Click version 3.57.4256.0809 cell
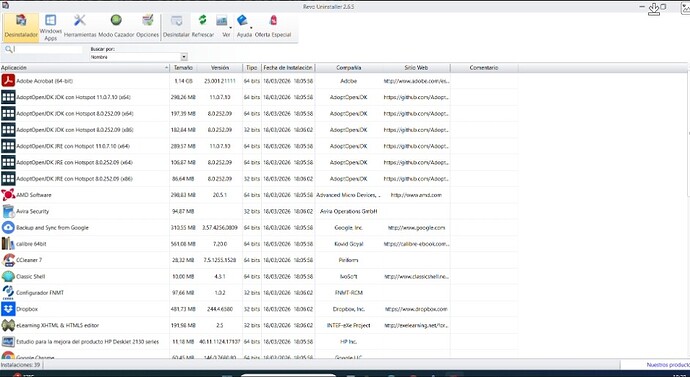Viewport: 690px width, 377px height. [x=220, y=227]
